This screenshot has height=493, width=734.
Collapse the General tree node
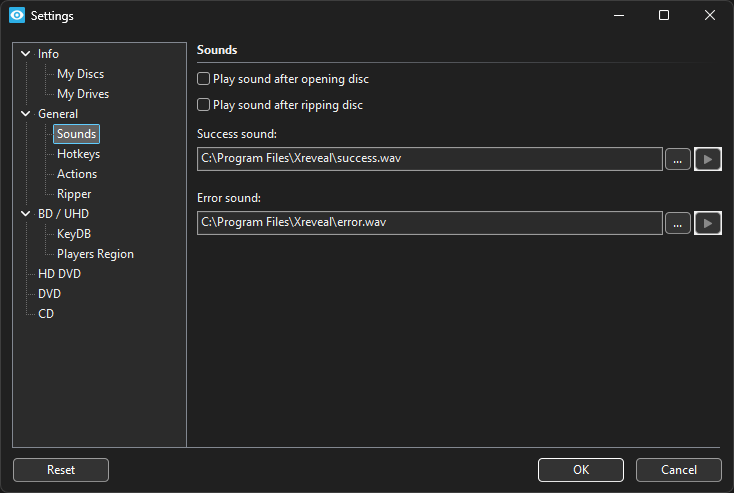point(26,114)
